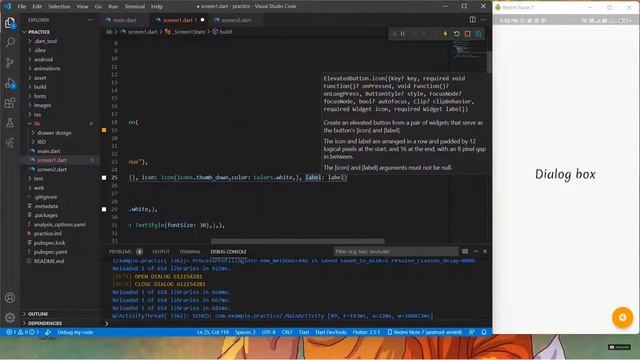The width and height of the screenshot is (640, 360).
Task: Tap the orange floating action button
Action: (622, 317)
